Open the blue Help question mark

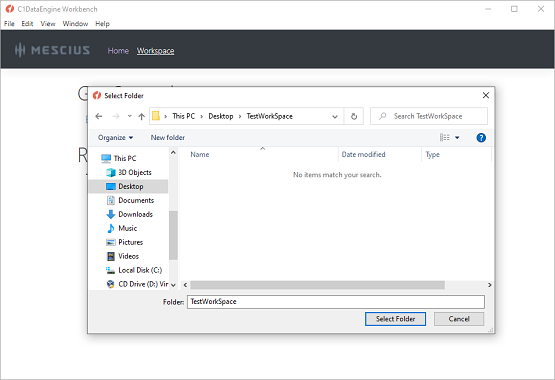(x=481, y=138)
